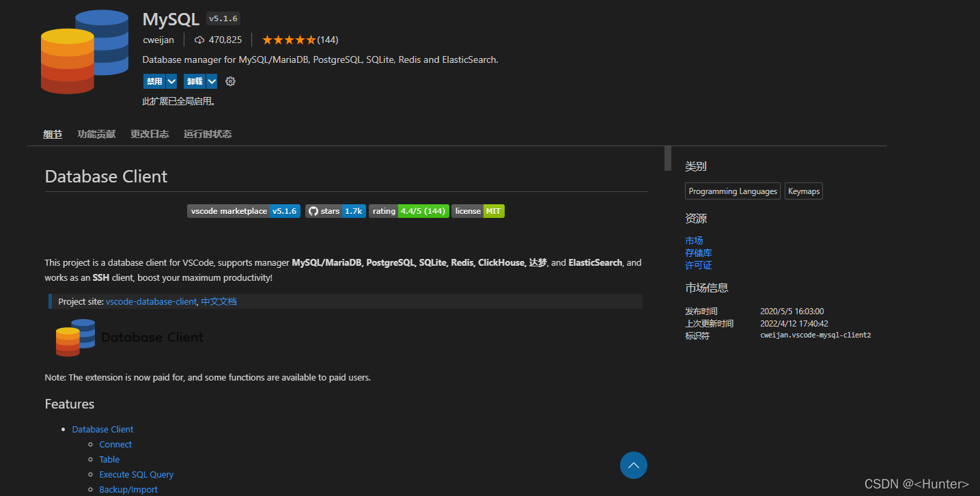Click the Backup/Import link
This screenshot has height=496, width=980.
pos(128,490)
